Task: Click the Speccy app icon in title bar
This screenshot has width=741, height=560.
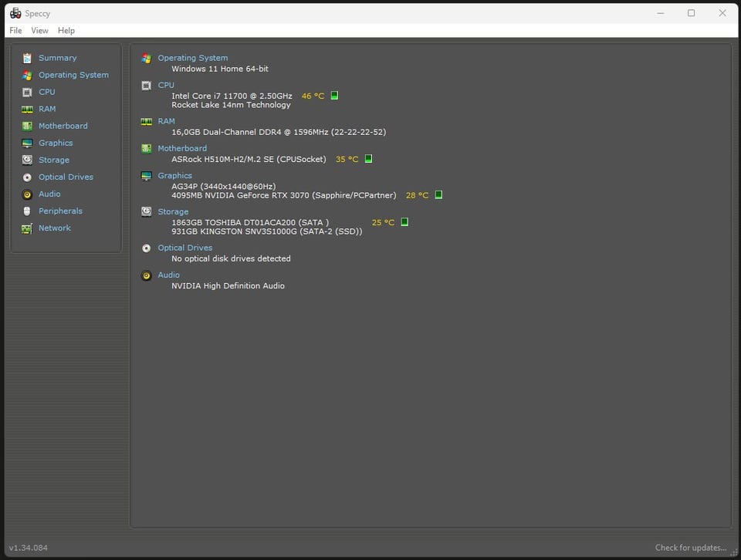Action: [15, 13]
